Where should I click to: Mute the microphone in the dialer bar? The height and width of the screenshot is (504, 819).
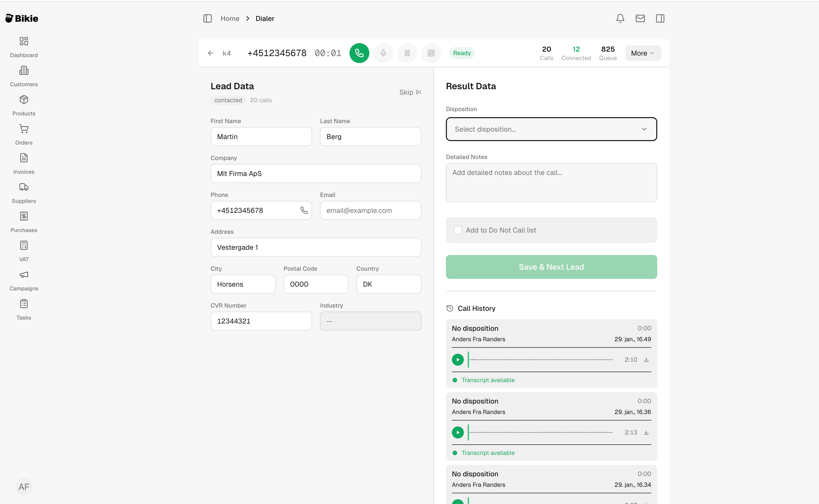pyautogui.click(x=383, y=53)
